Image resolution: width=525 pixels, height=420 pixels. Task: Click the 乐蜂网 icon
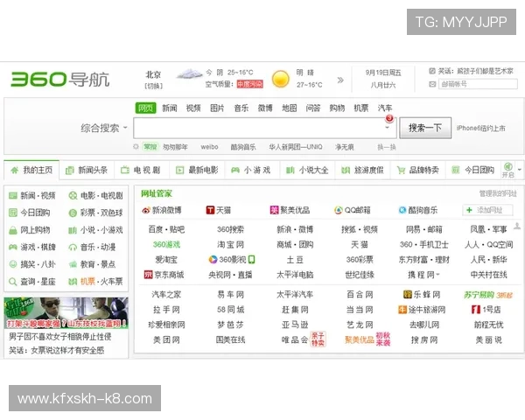click(408, 294)
